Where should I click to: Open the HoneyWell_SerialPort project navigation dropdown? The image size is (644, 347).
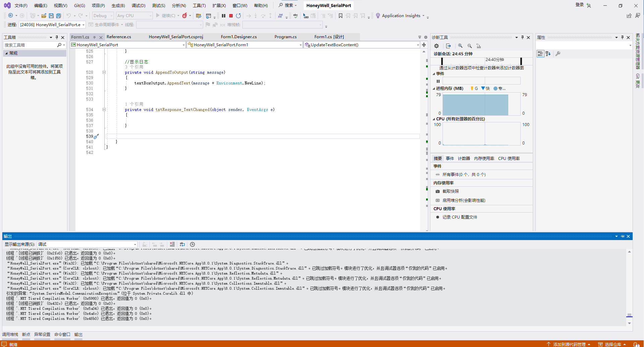128,45
